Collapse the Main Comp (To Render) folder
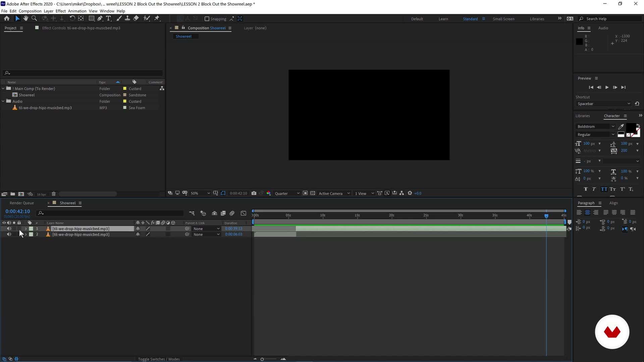Viewport: 644px width, 362px height. click(3, 88)
